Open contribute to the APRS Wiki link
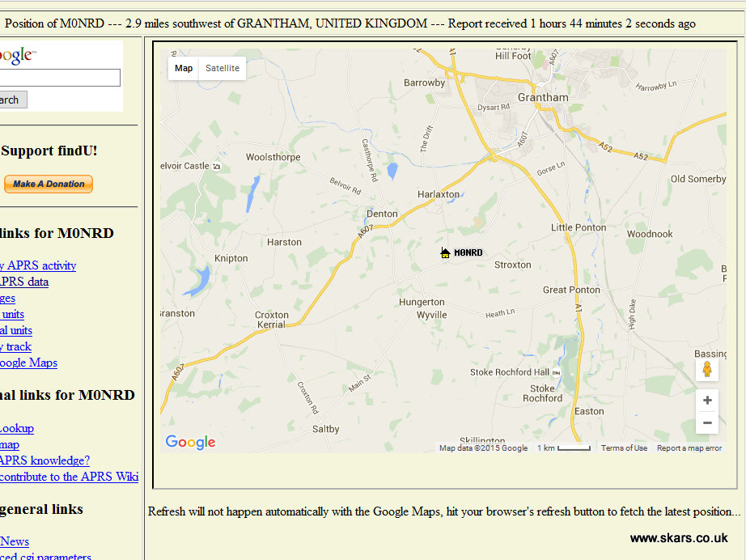Image resolution: width=746 pixels, height=560 pixels. click(x=69, y=477)
